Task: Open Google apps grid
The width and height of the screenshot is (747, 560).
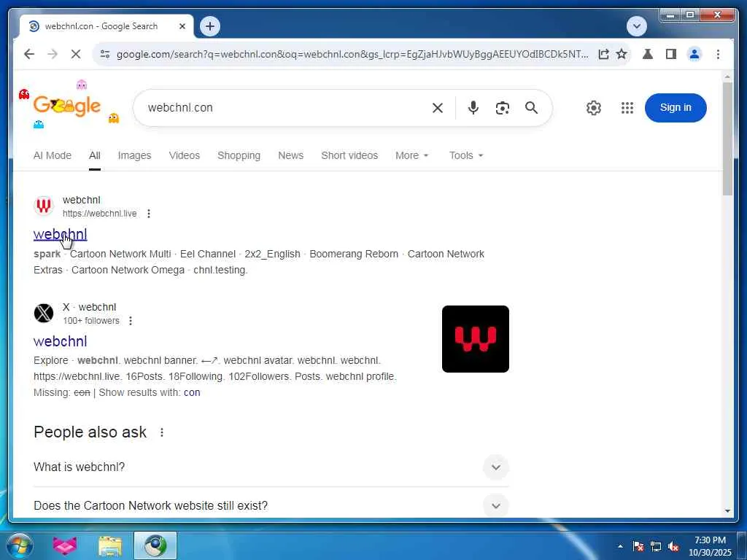Action: tap(627, 108)
